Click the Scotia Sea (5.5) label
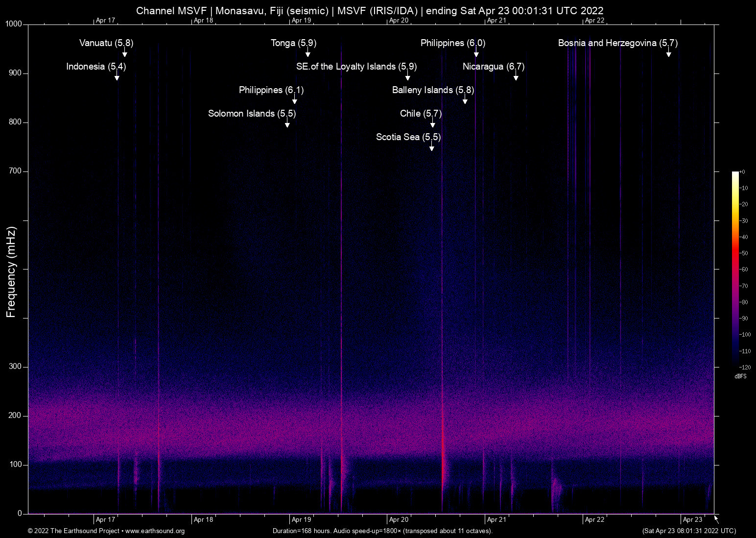The image size is (756, 538). tap(408, 137)
